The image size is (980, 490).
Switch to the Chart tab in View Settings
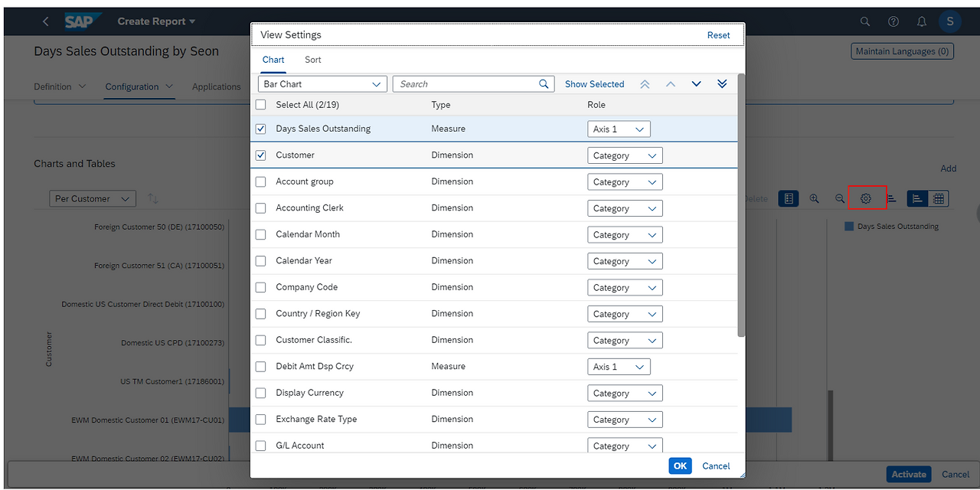(273, 60)
